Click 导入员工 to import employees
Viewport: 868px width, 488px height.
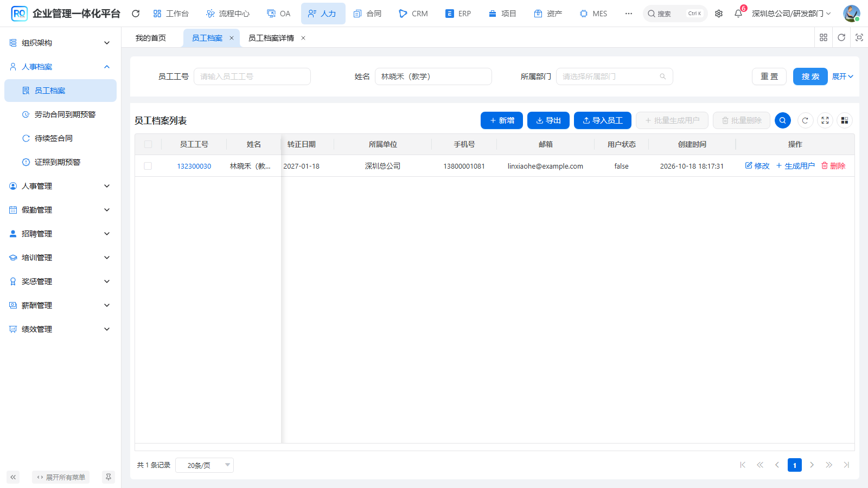tap(603, 120)
